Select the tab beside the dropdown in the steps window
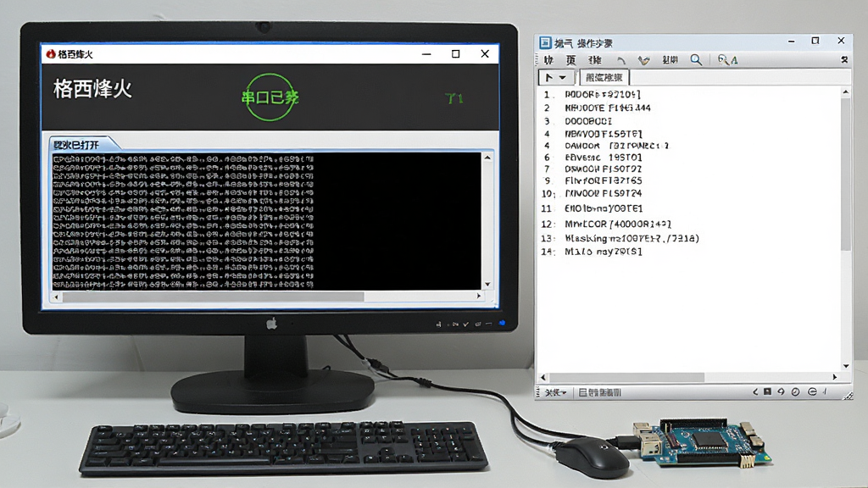The height and width of the screenshot is (488, 868). point(604,77)
